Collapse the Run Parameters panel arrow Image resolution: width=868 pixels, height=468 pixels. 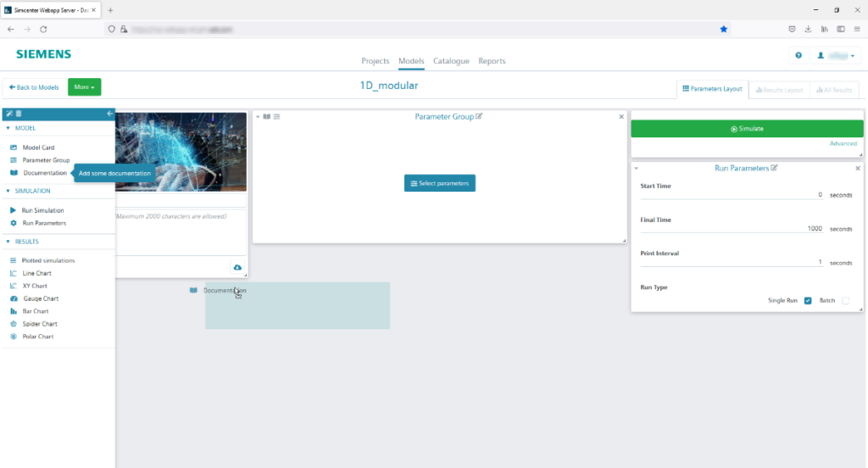pos(637,169)
